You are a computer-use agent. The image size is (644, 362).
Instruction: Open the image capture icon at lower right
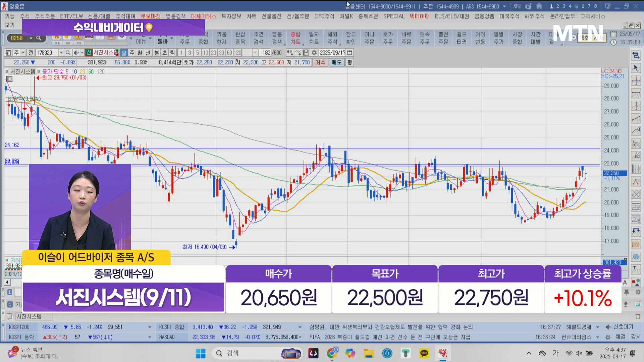pyautogui.click(x=638, y=304)
